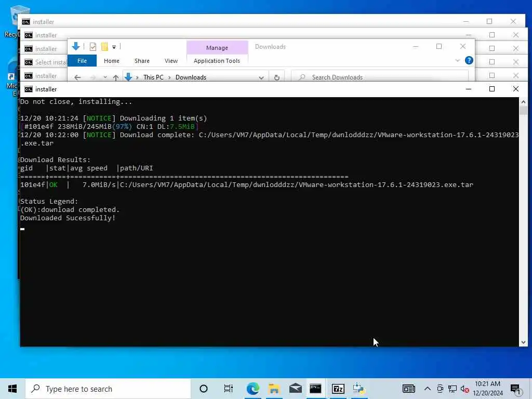Image resolution: width=532 pixels, height=399 pixels.
Task: Open File Explorer from taskbar
Action: (274, 389)
